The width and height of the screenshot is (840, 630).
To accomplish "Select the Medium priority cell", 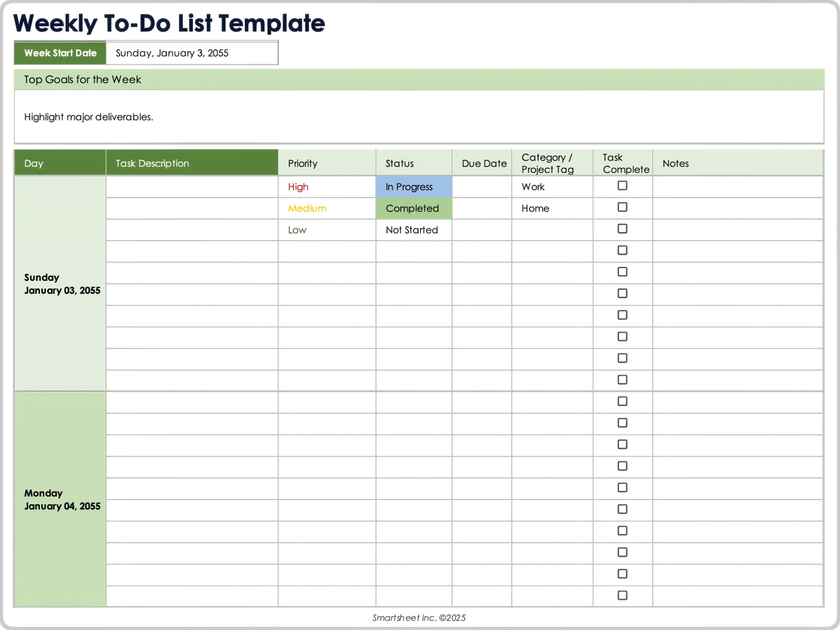I will point(307,209).
